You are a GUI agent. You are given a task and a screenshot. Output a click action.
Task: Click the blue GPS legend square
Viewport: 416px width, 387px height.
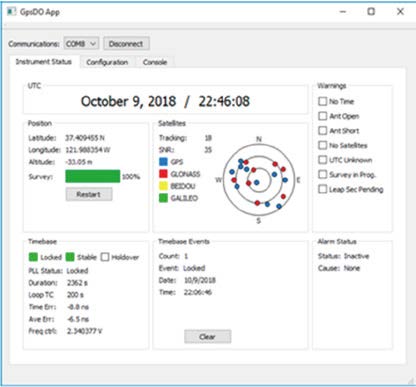click(163, 162)
